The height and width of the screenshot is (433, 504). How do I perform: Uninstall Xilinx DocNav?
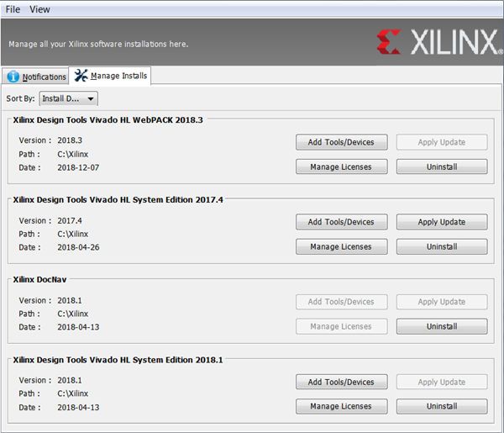[x=442, y=326]
